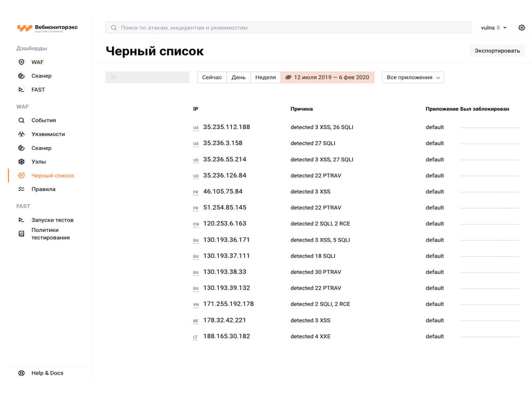
Task: Open the FAST dashboard icon
Action: point(21,90)
